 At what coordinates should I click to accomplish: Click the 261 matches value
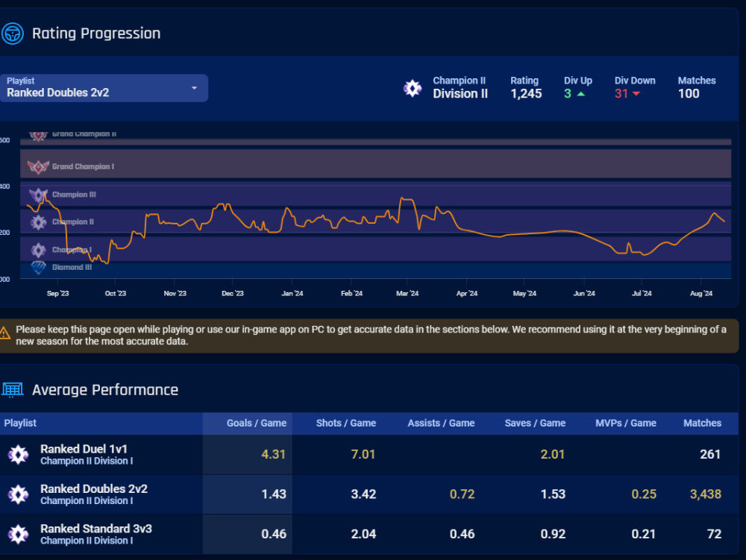tap(710, 454)
